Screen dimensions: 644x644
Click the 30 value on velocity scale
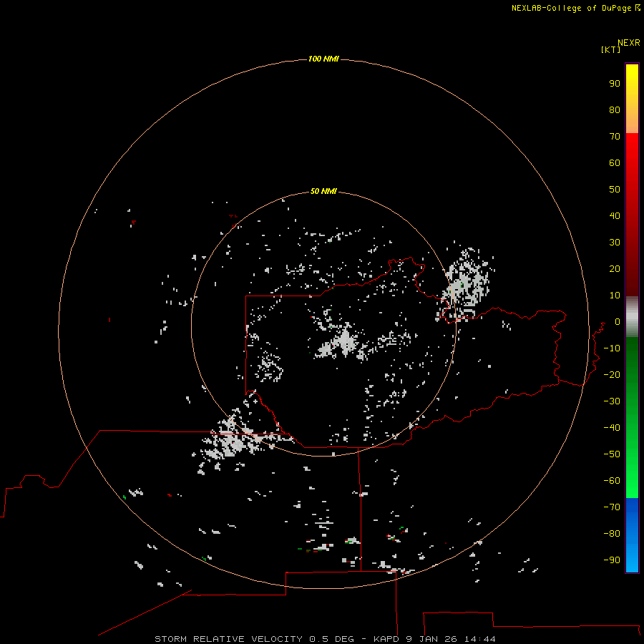pyautogui.click(x=615, y=243)
